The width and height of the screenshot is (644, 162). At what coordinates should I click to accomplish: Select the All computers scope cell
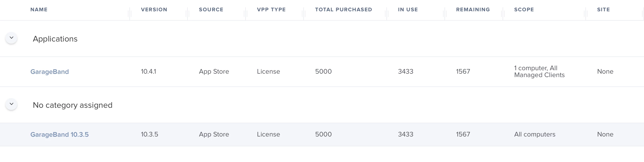tap(535, 135)
